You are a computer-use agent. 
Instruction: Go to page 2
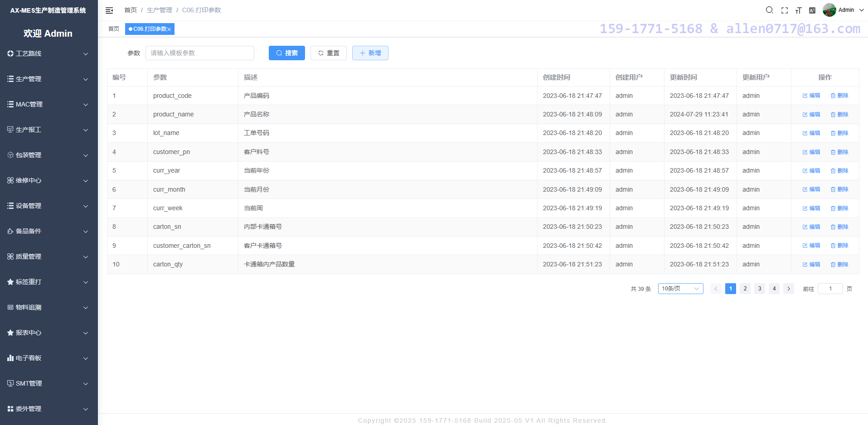745,289
